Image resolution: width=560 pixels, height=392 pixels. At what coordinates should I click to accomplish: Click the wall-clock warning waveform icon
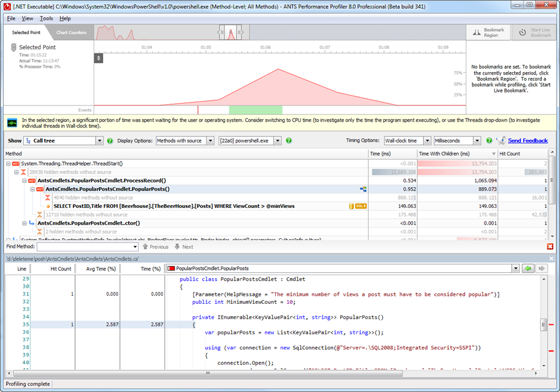12,123
